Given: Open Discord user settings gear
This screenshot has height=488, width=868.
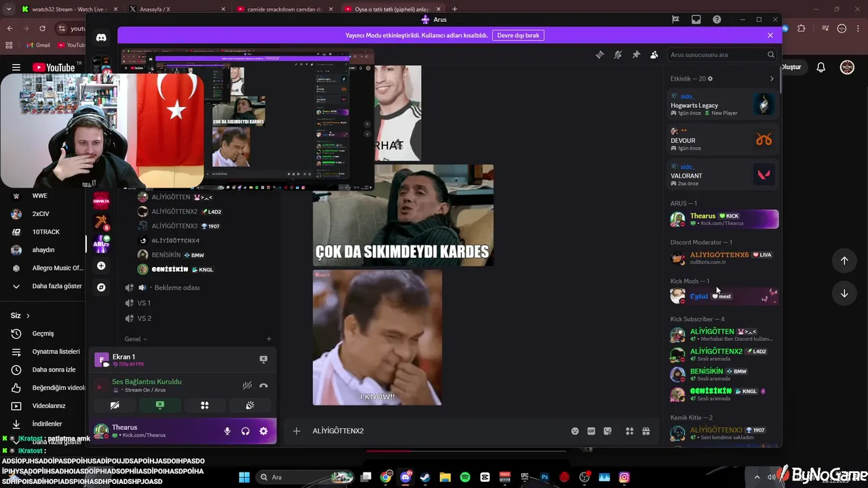Looking at the screenshot, I should pos(263,431).
